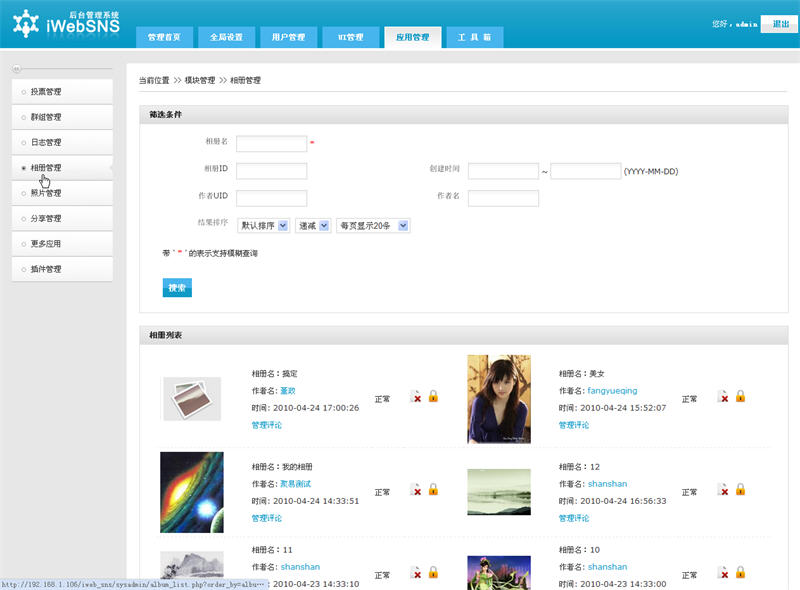Open the shanshan author link of album 12
Image resolution: width=800 pixels, height=590 pixels.
(x=607, y=483)
